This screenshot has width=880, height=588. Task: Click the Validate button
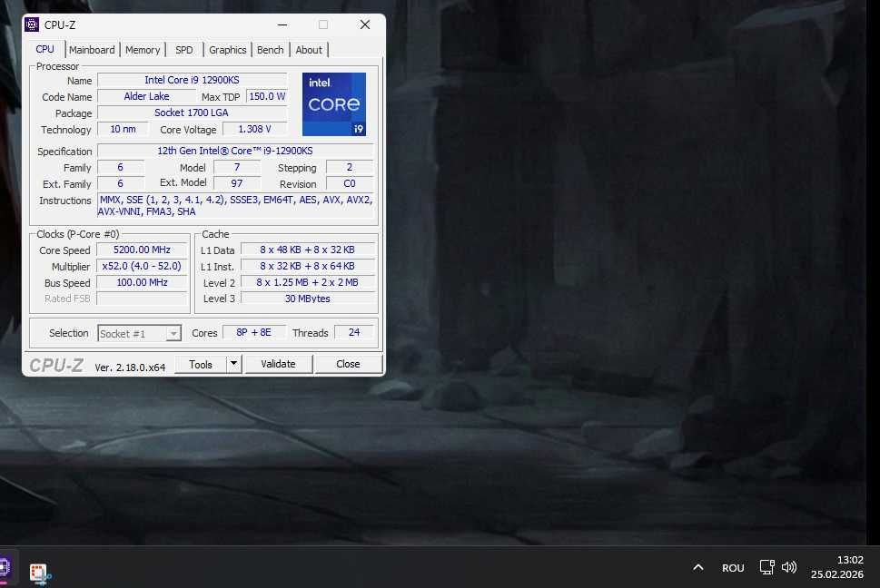278,364
